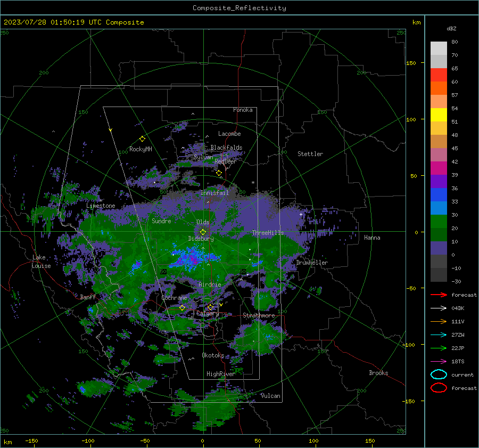Click the Didsbury label
The height and width of the screenshot is (448, 479).
coord(201,239)
